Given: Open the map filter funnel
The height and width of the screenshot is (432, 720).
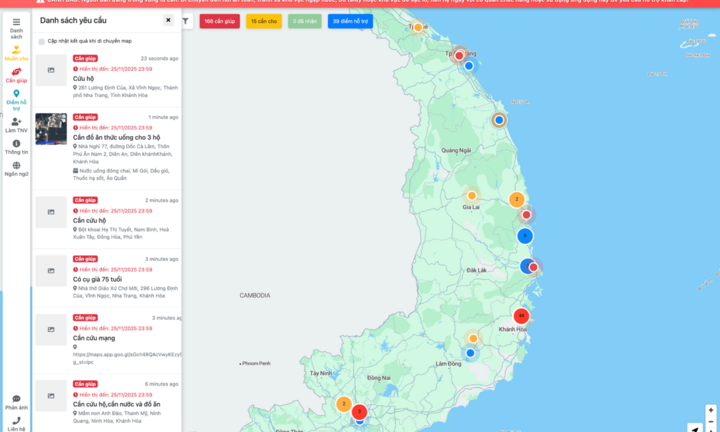Looking at the screenshot, I should (186, 20).
